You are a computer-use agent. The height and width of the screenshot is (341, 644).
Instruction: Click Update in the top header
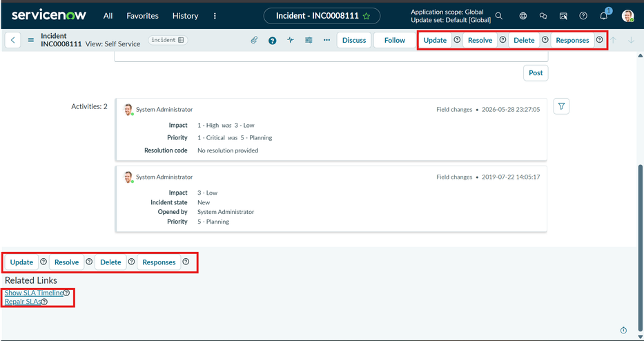tap(435, 40)
